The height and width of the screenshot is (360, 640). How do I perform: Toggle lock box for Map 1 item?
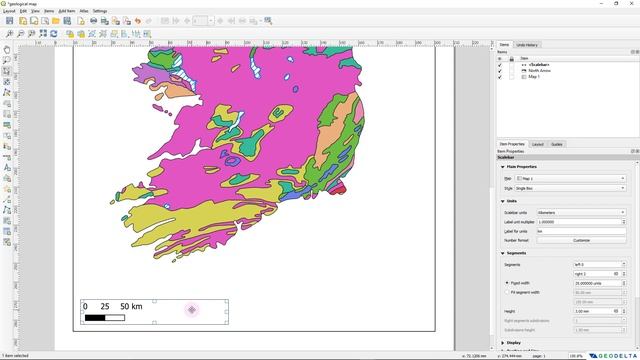(511, 77)
